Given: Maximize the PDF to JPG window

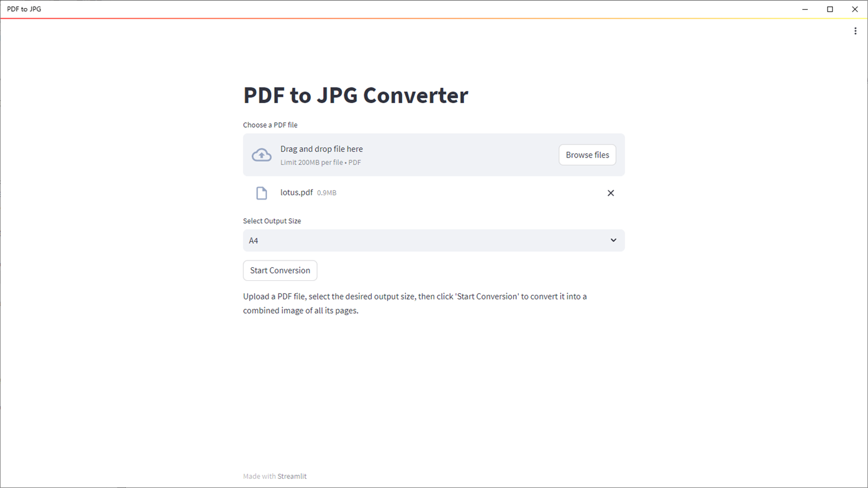Looking at the screenshot, I should (830, 9).
